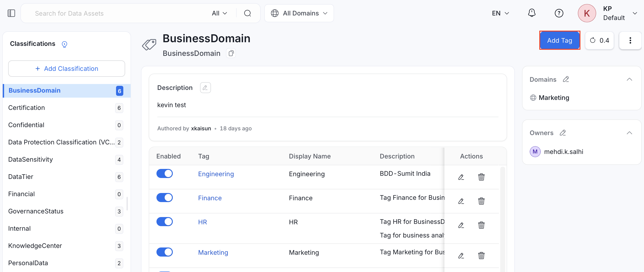
Task: Edit the Marketing tag row
Action: coord(461,256)
